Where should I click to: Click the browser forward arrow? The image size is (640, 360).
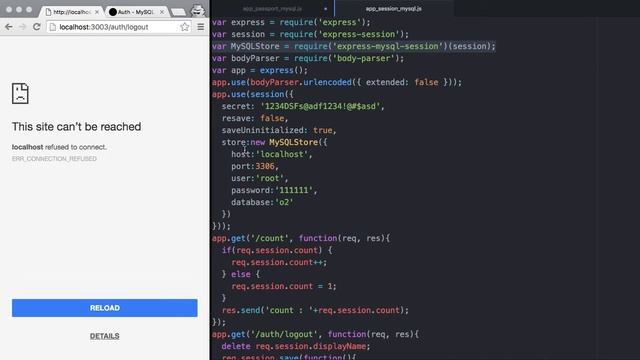click(x=22, y=27)
